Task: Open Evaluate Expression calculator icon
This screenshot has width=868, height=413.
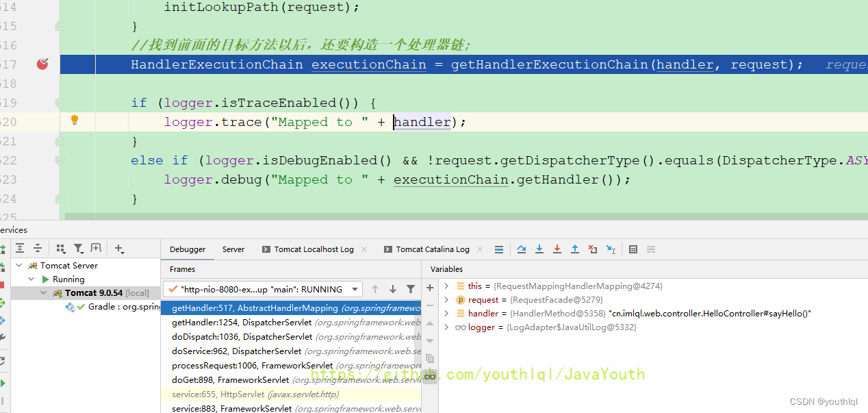Action: 633,249
